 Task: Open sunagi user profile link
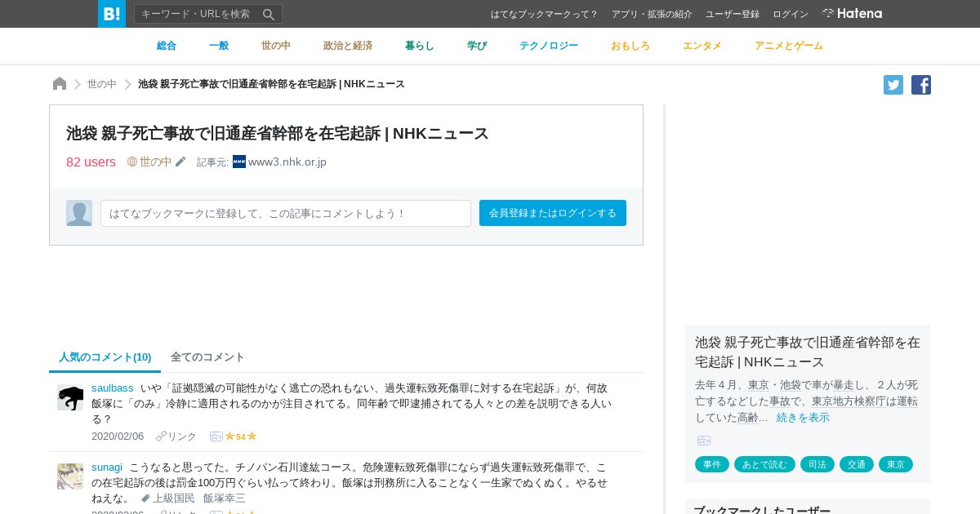coord(107,467)
